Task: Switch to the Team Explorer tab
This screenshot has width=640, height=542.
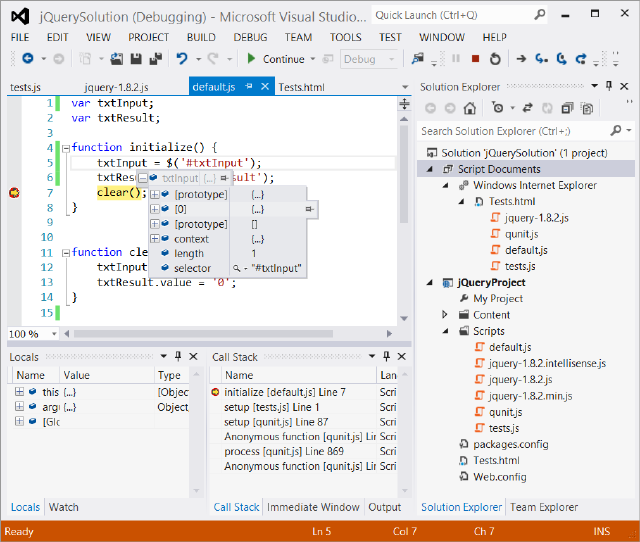Action: coord(544,507)
